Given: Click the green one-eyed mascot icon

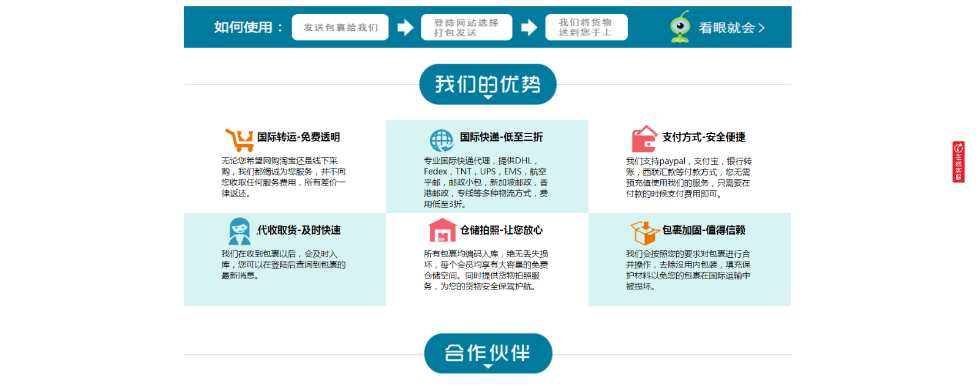Looking at the screenshot, I should tap(680, 27).
